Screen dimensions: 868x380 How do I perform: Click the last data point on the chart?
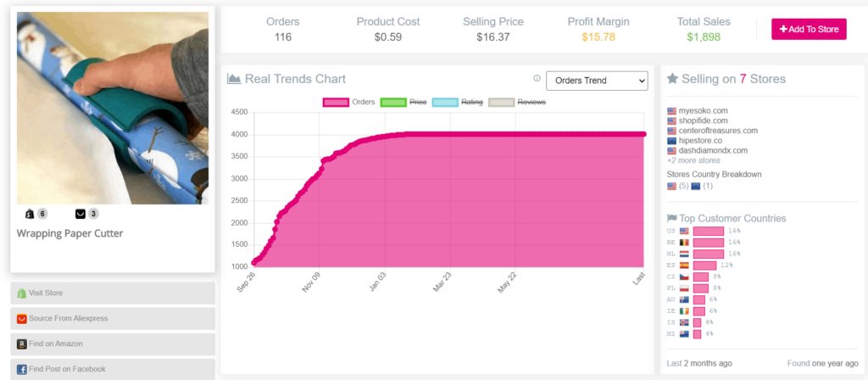click(643, 134)
